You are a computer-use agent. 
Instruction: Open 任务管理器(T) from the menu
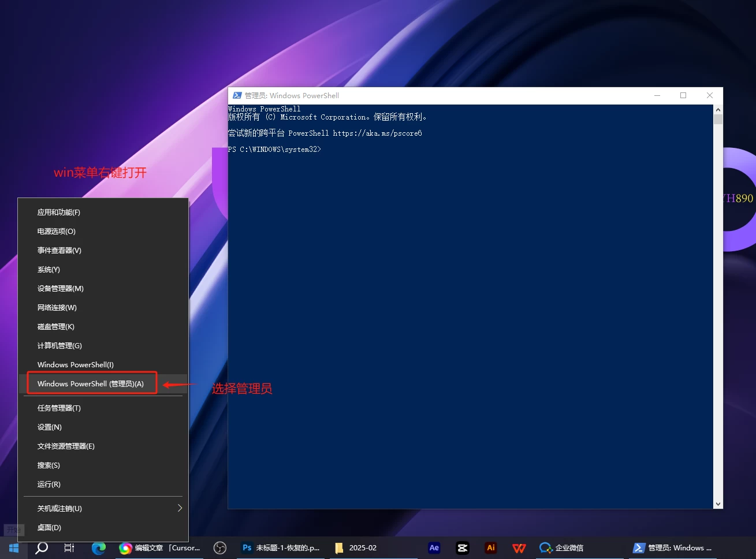(59, 408)
